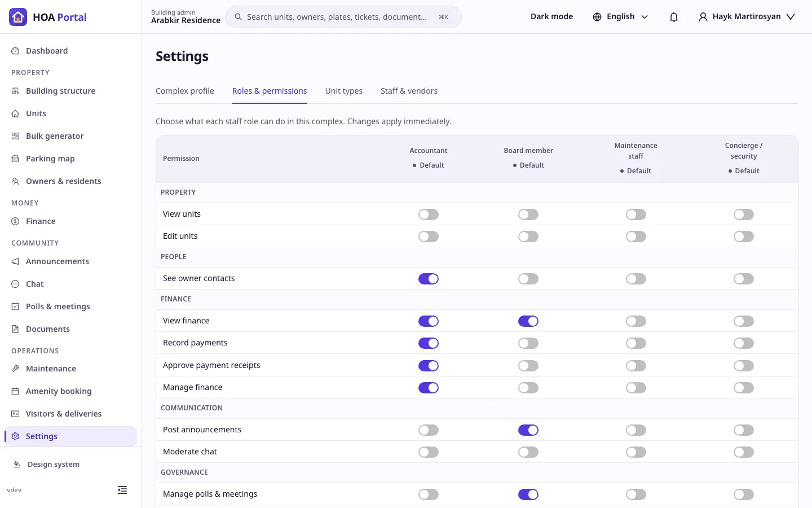Click the Dashboard gauge icon in sidebar
The width and height of the screenshot is (812, 508).
[x=15, y=51]
